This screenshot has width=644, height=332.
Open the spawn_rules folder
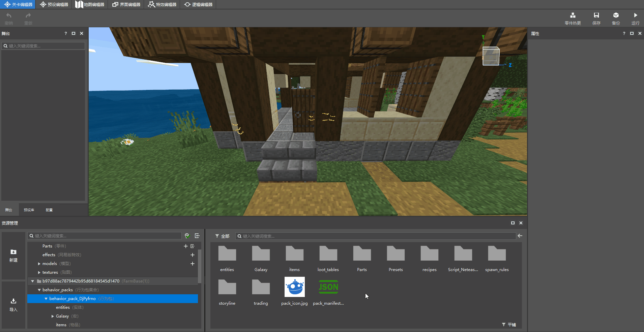(x=497, y=253)
